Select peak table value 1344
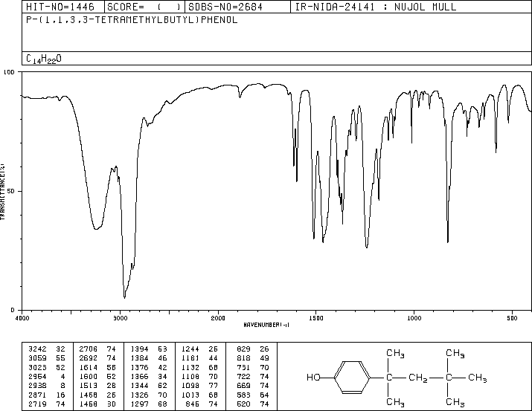 [x=139, y=386]
